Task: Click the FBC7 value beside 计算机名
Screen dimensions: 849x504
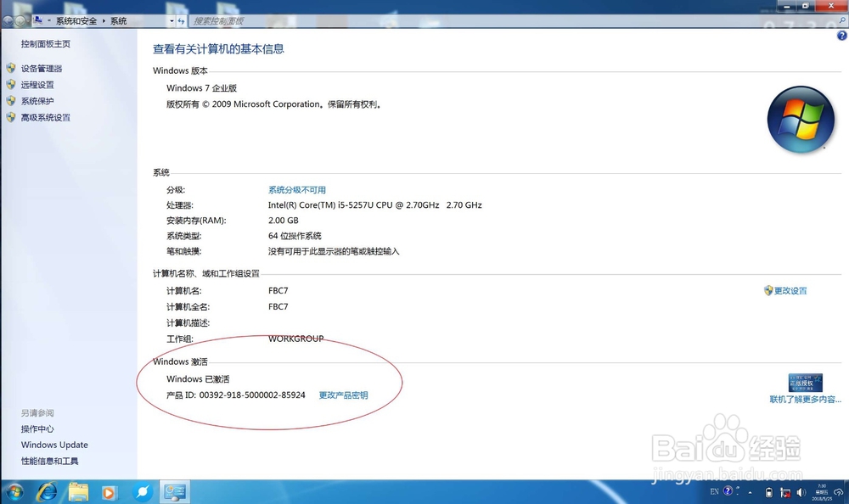Action: click(278, 290)
